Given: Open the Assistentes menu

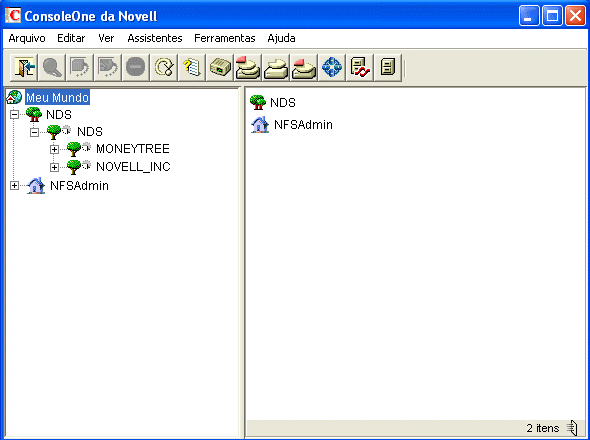Looking at the screenshot, I should coord(155,38).
